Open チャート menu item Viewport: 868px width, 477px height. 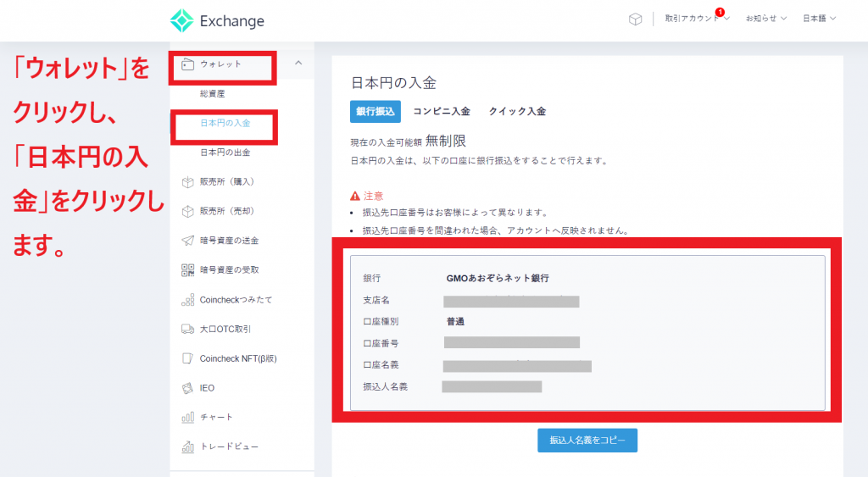click(216, 417)
